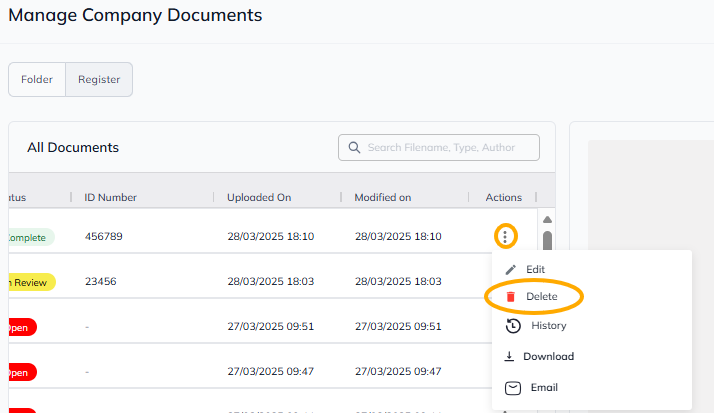Click the Download arrow icon
Screen dimensions: 714x413
click(510, 356)
